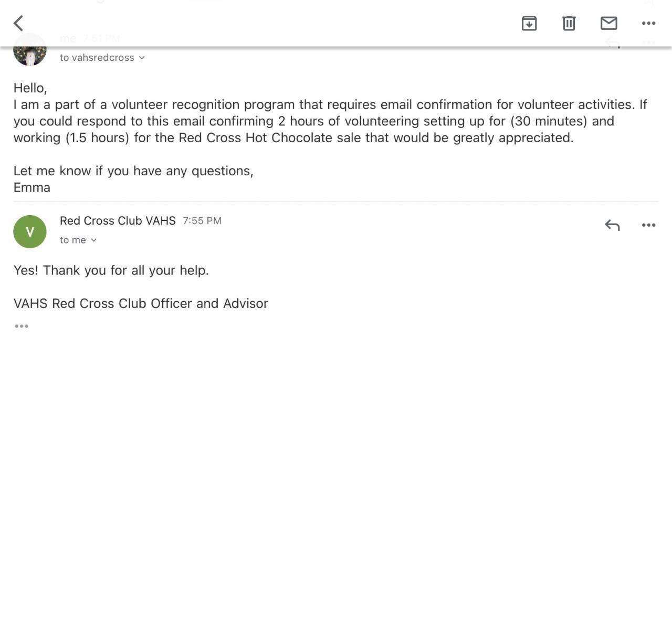672x637 pixels.
Task: Click the "Yes! Thank you for all your help." reply text
Action: (111, 270)
